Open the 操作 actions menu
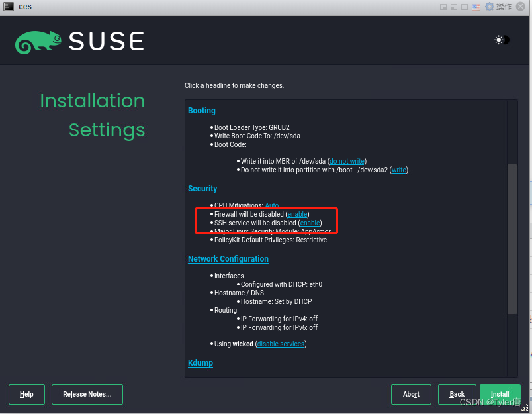 pos(504,6)
